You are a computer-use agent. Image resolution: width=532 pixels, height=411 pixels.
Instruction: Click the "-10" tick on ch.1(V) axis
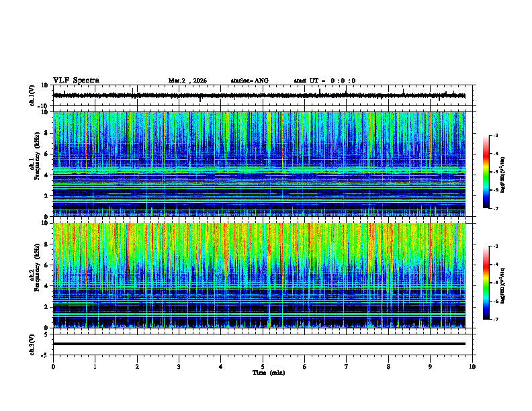tap(44, 106)
